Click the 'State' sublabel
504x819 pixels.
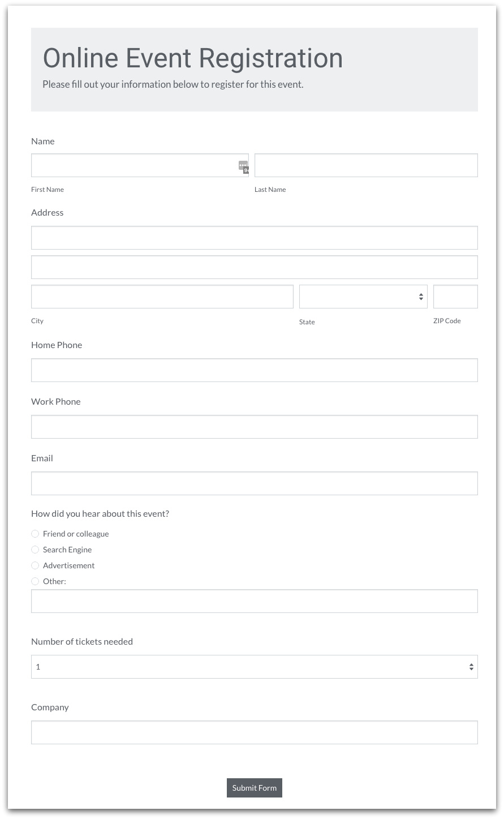click(x=307, y=322)
